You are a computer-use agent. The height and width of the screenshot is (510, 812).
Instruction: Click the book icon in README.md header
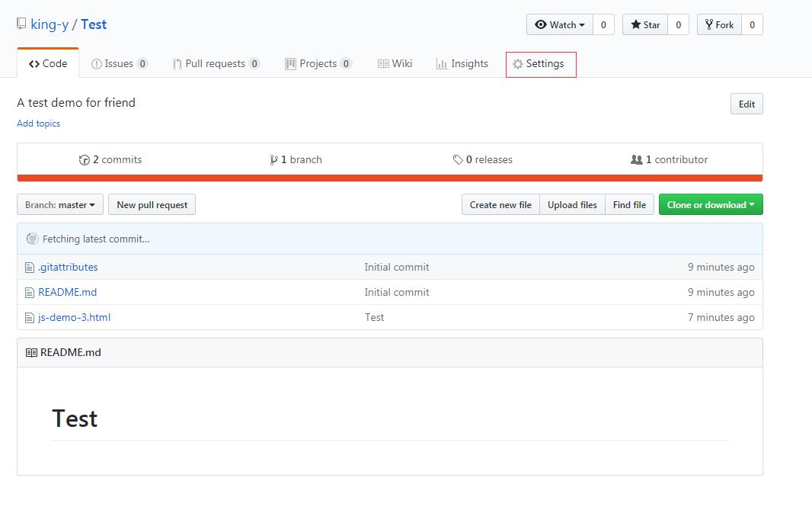tap(31, 352)
